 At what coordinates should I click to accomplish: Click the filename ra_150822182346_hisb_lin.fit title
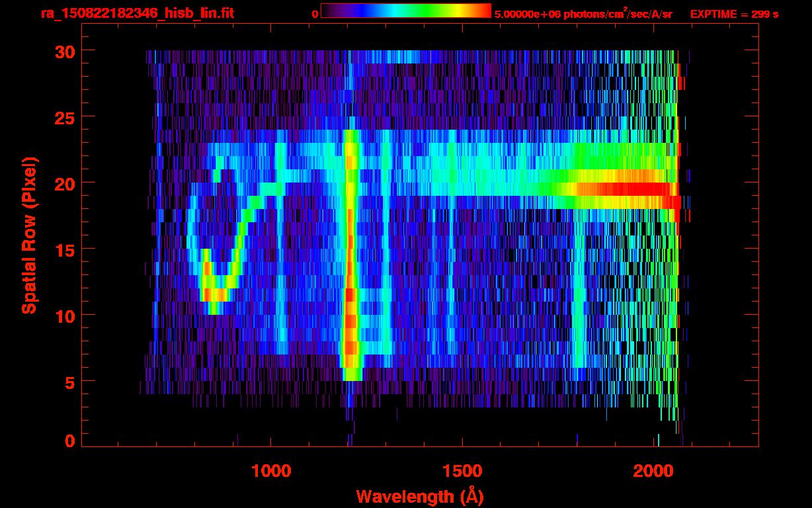[137, 13]
